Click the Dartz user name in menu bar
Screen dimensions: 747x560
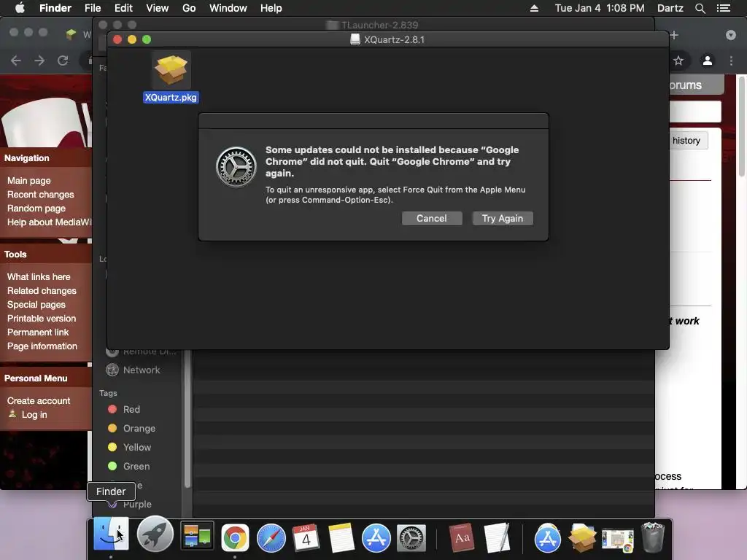(x=670, y=8)
